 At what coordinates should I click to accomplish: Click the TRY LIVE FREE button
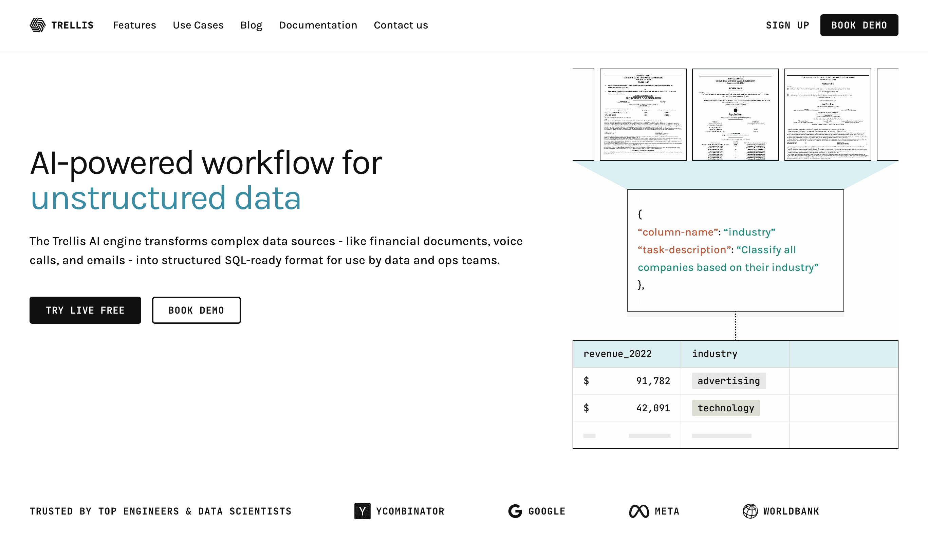[85, 310]
